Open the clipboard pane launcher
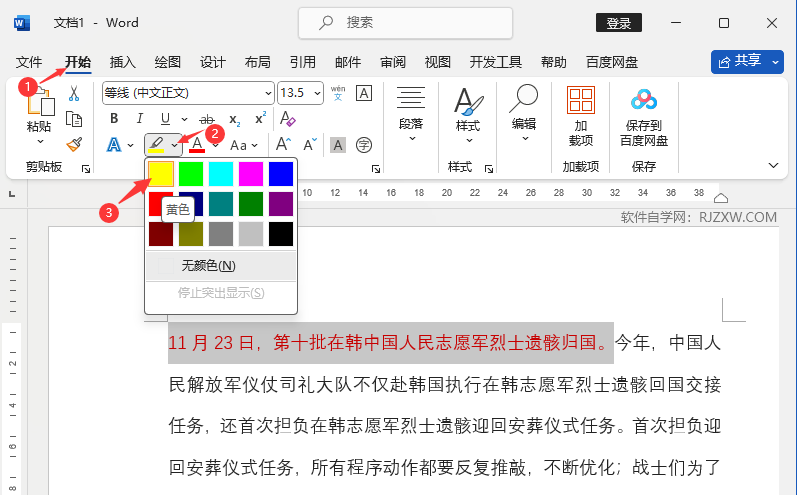The height and width of the screenshot is (495, 797). coord(86,169)
